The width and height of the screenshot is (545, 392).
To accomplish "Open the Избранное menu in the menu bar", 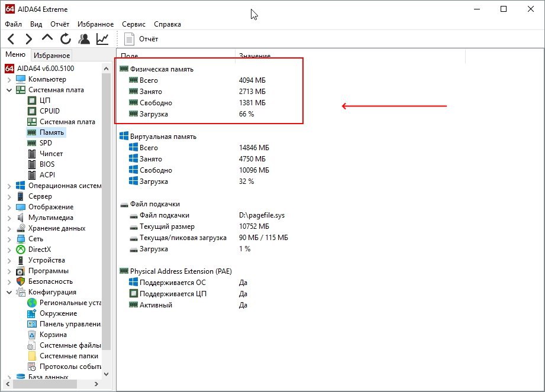I will (x=95, y=24).
